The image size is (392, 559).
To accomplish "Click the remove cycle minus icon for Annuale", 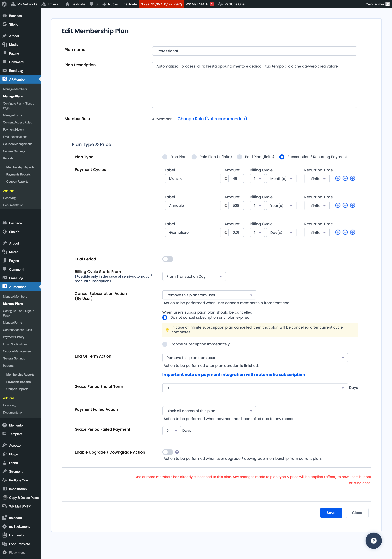I will coord(345,205).
